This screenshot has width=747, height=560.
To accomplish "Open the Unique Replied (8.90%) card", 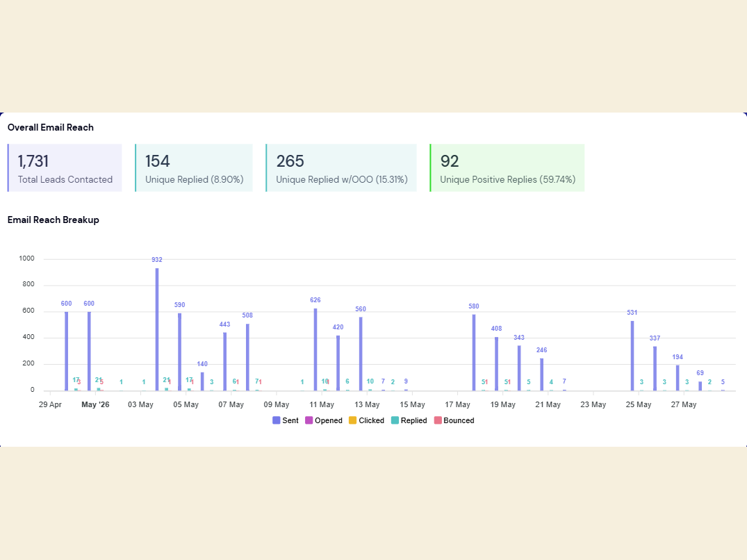I will 194,168.
